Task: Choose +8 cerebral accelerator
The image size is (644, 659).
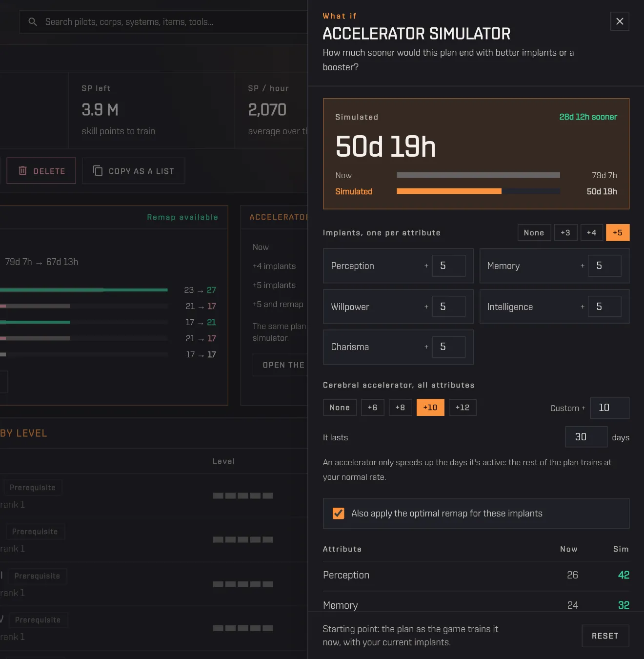Action: (x=401, y=408)
